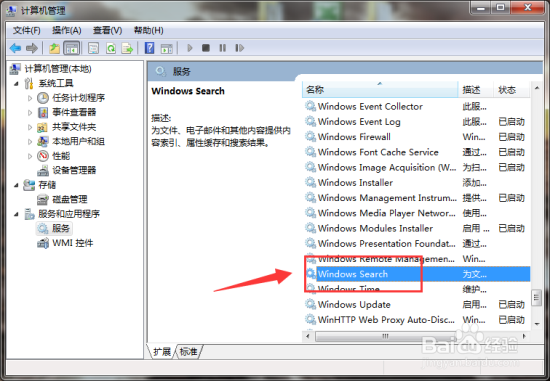
Task: Select the Windows Firewall service
Action: (x=417, y=137)
